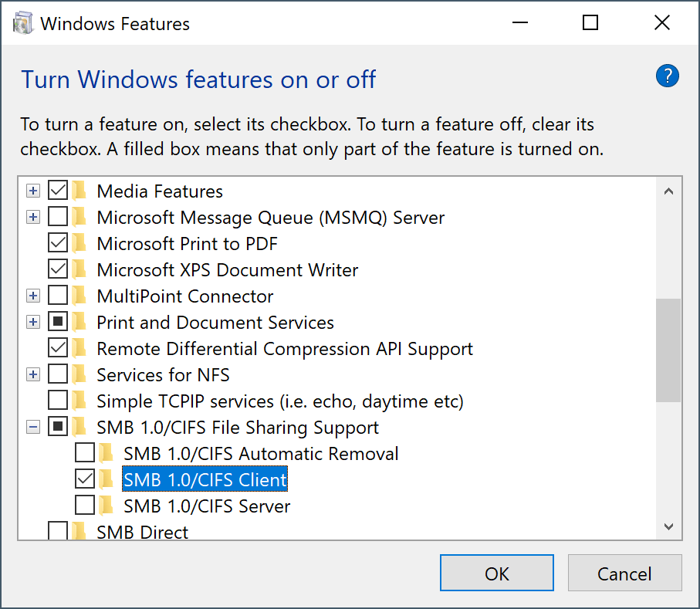700x609 pixels.
Task: Collapse SMB 1.0/CIFS File Sharing Support node
Action: point(32,428)
